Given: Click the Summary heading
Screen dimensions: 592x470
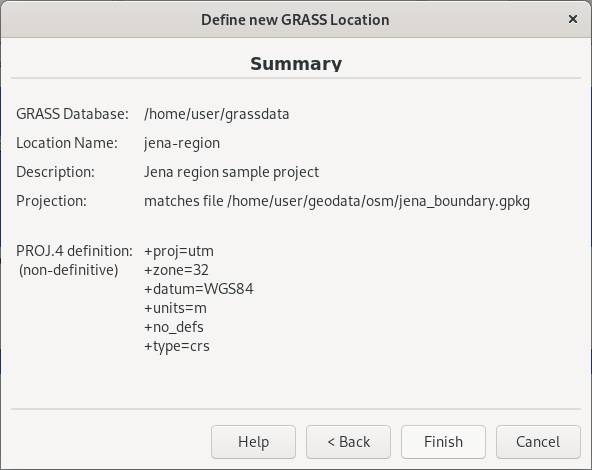Looking at the screenshot, I should point(296,63).
